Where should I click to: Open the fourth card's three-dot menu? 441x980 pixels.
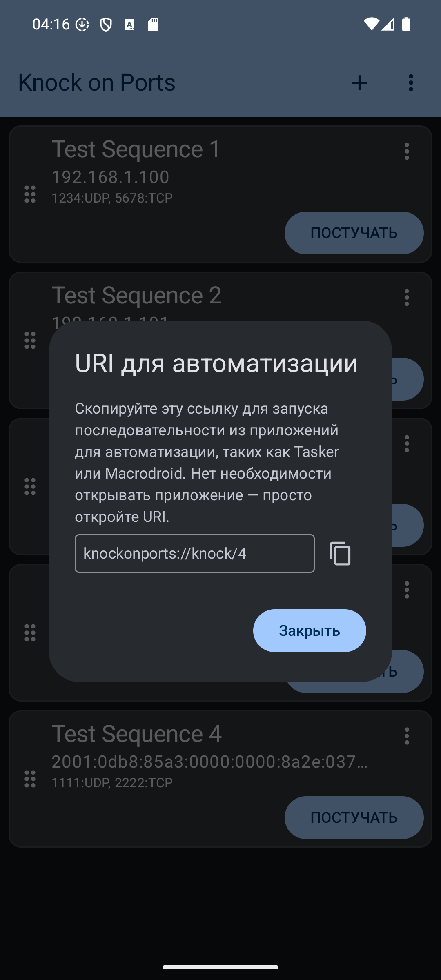(x=407, y=590)
